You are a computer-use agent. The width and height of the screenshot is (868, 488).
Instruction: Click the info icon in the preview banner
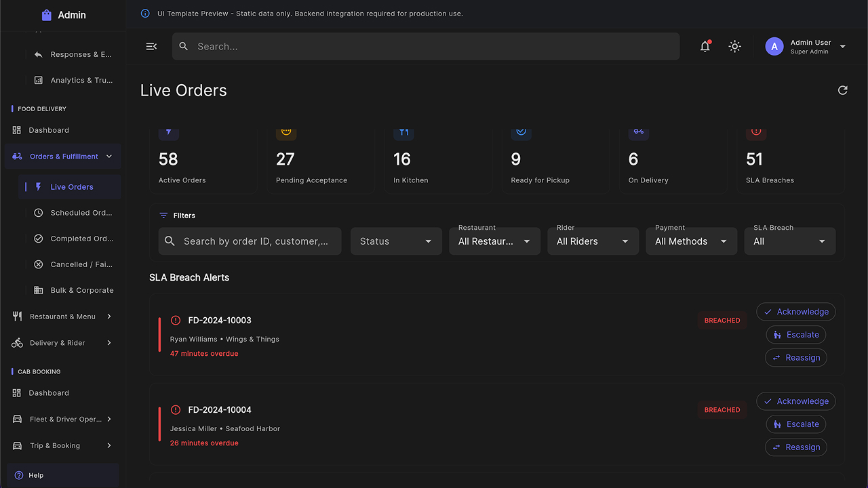[145, 14]
